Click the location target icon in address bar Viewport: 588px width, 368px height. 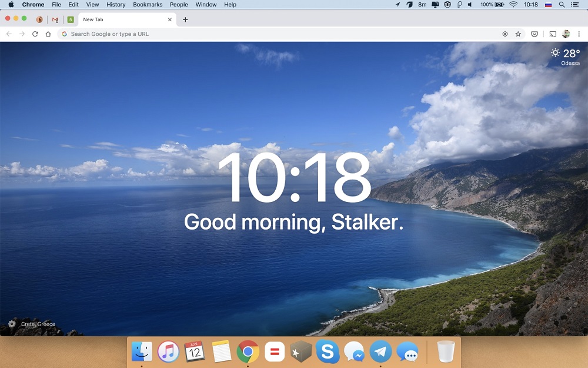pyautogui.click(x=505, y=34)
